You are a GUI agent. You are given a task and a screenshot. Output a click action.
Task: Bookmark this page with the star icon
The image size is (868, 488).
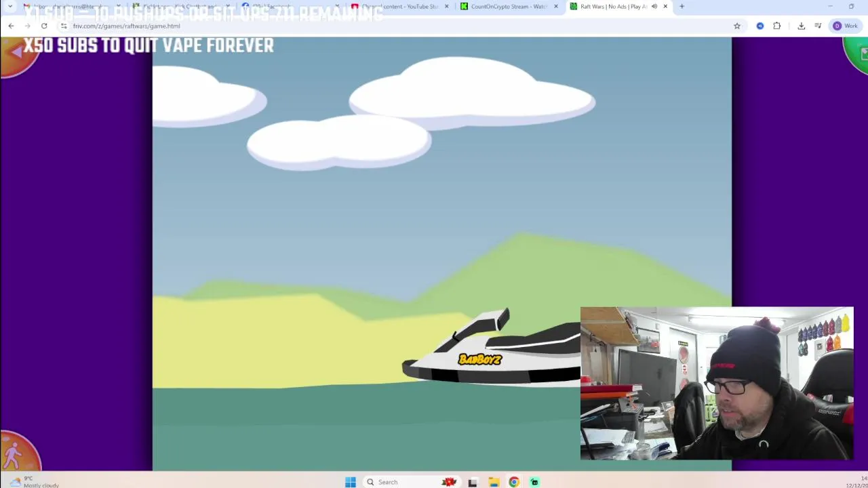pyautogui.click(x=737, y=26)
